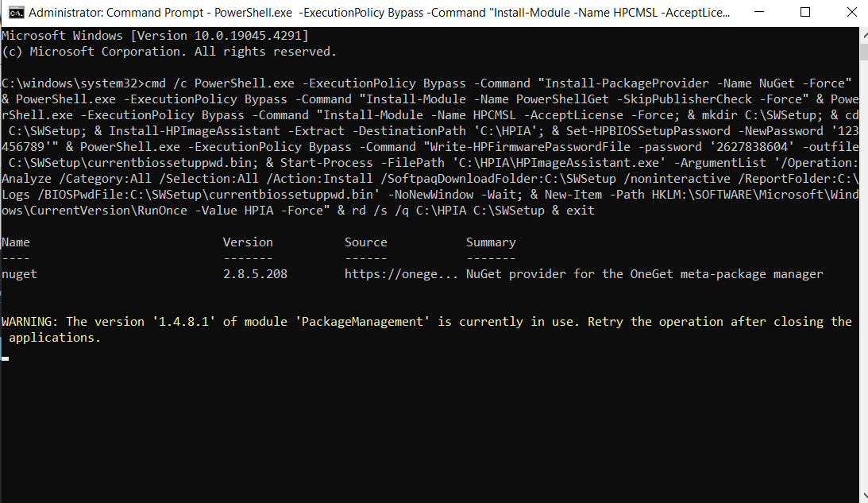Image resolution: width=868 pixels, height=503 pixels.
Task: Maximize the Command Prompt window
Action: coord(805,12)
